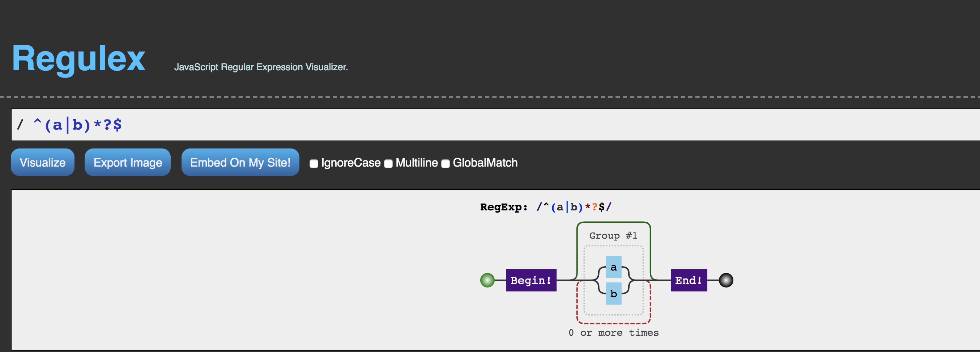
Task: Check the GlobalMatch option
Action: (x=446, y=164)
